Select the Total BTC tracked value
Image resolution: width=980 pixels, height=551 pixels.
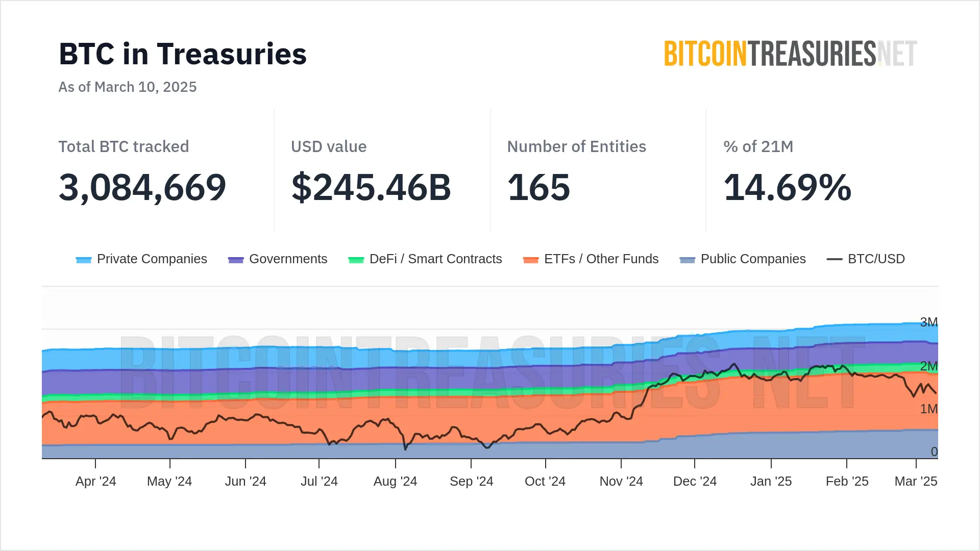point(142,187)
